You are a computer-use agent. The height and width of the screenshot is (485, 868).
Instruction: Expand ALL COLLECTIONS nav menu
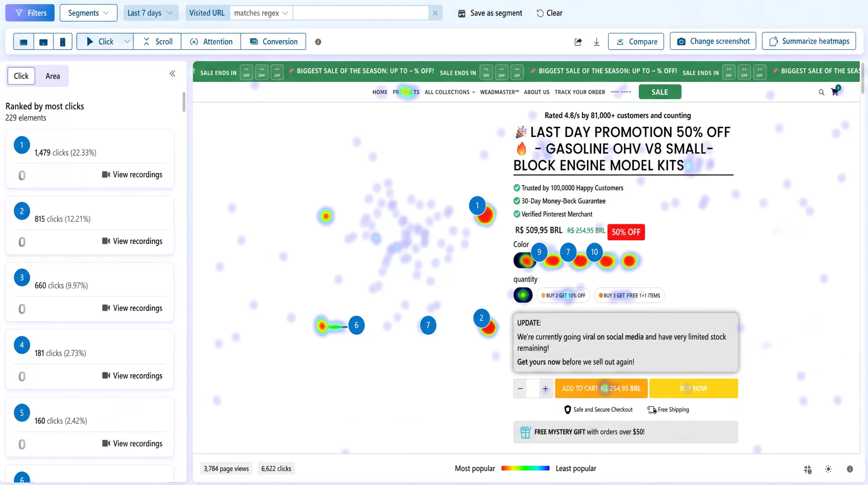450,92
